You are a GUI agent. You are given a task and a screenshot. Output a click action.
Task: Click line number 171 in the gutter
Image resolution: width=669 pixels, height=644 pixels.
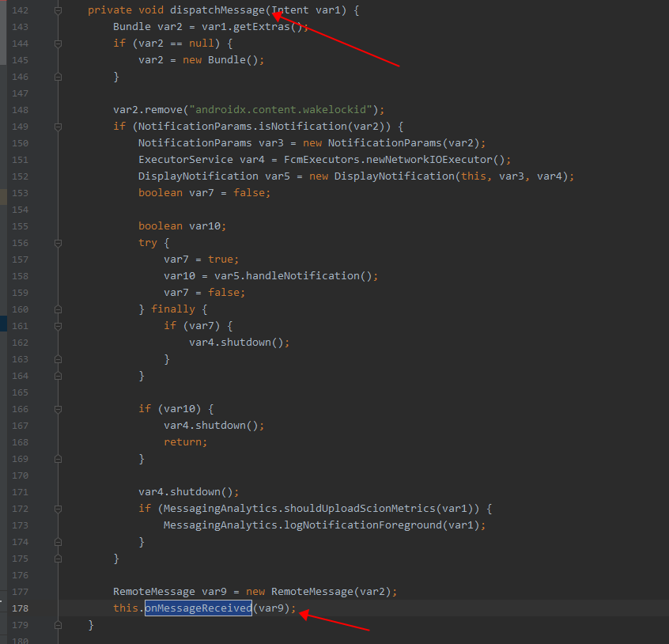(x=20, y=492)
